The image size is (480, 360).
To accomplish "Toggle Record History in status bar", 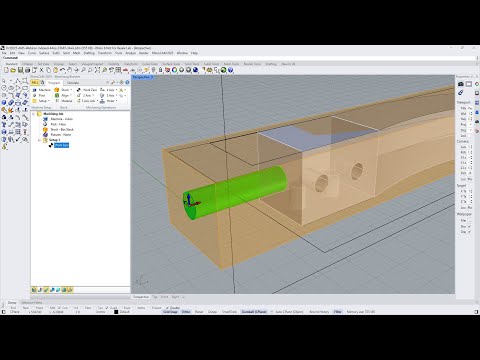I will pos(319,312).
